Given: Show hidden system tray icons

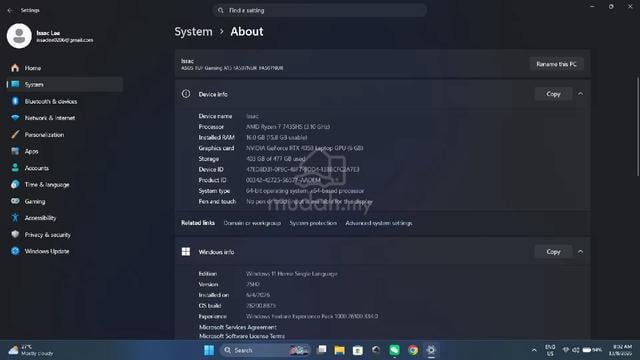Looking at the screenshot, I should 534,350.
